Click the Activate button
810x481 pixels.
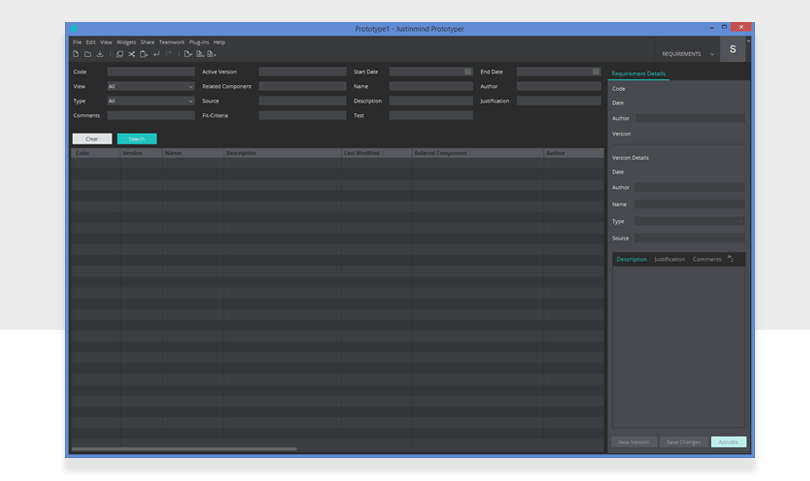click(728, 442)
